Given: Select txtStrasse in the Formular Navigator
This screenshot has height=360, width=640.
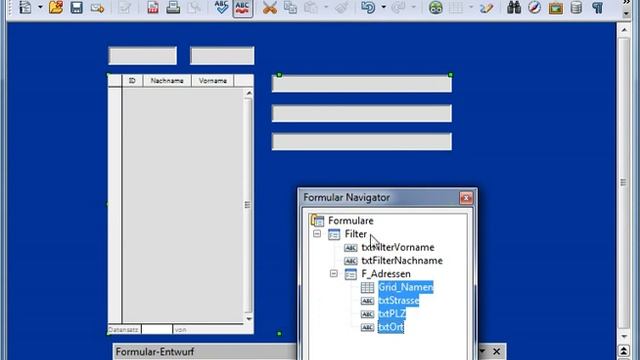Looking at the screenshot, I should (x=398, y=301).
